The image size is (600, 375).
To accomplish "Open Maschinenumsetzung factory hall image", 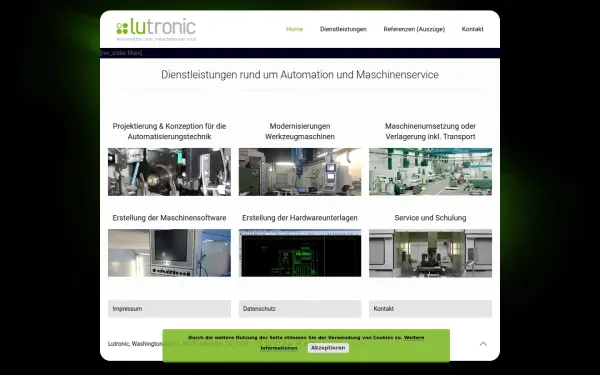I will point(430,172).
